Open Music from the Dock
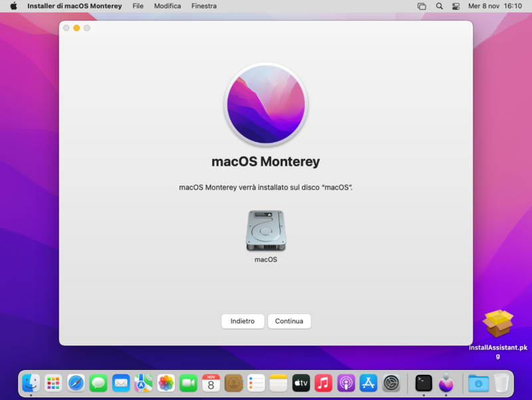Viewport: 532px width, 400px height. [323, 383]
